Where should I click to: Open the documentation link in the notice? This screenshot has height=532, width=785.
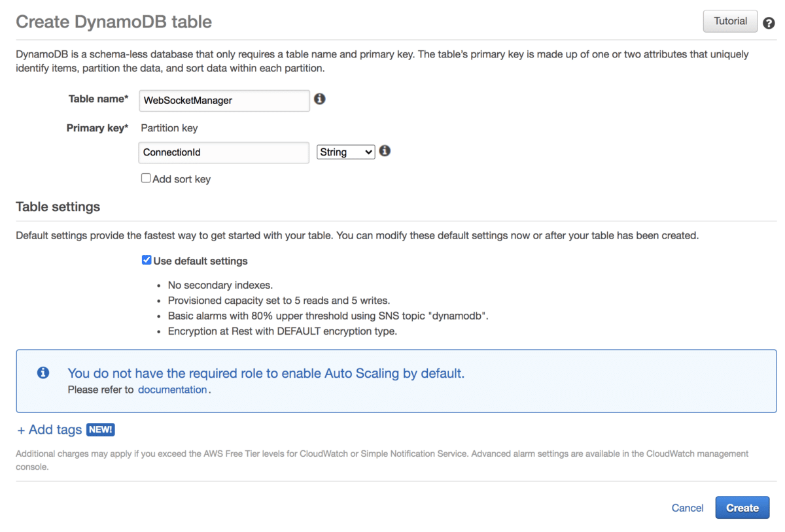(172, 389)
